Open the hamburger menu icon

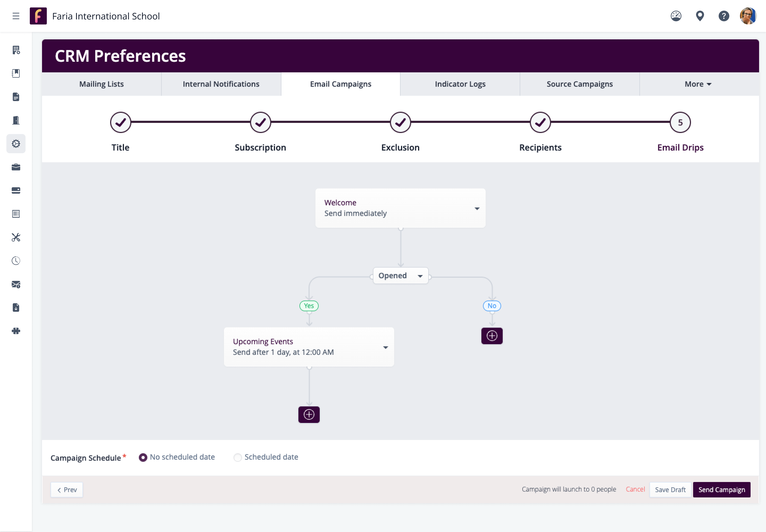[x=16, y=16]
